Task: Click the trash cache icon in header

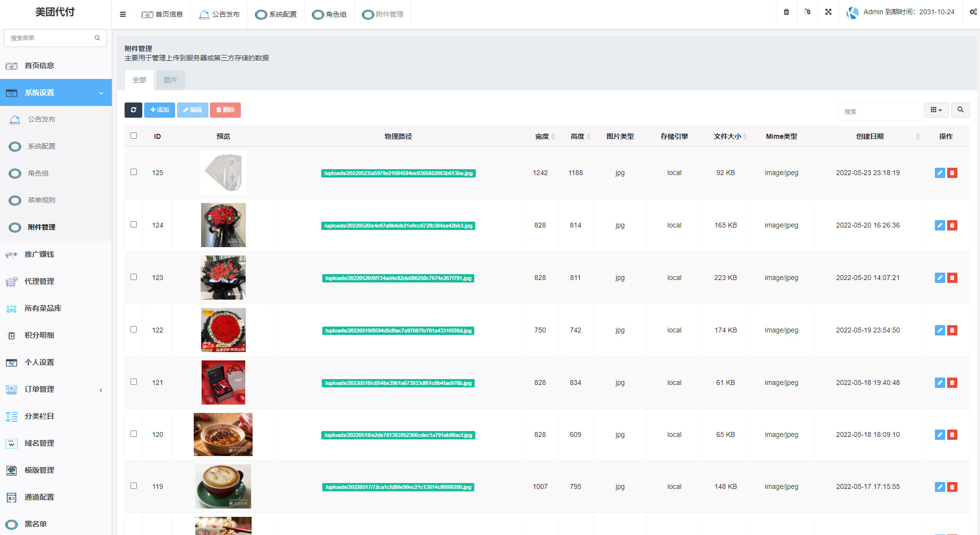Action: [x=786, y=12]
